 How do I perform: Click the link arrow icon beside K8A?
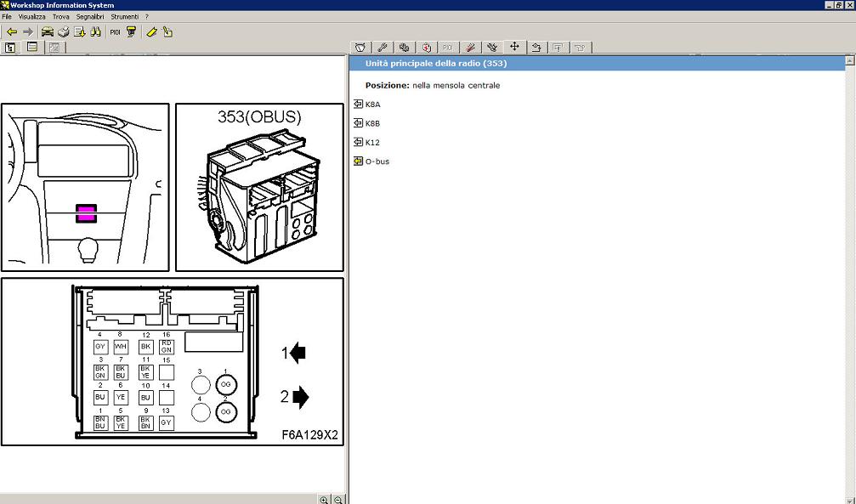358,104
